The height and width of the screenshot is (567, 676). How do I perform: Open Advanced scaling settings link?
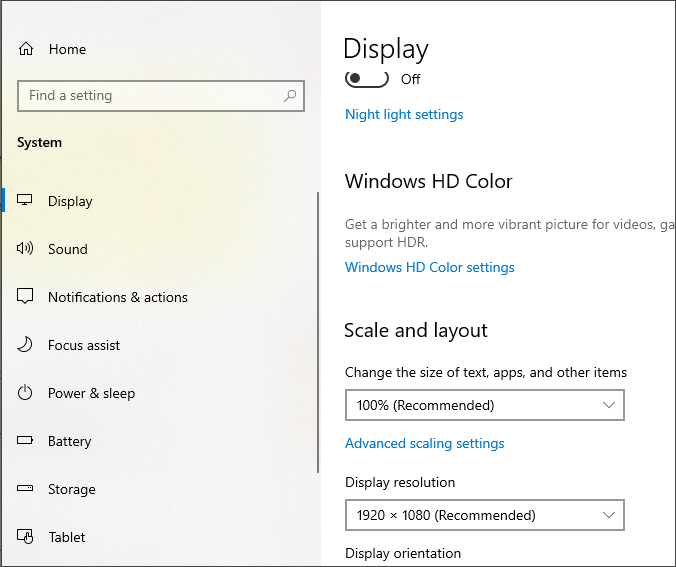click(x=425, y=443)
